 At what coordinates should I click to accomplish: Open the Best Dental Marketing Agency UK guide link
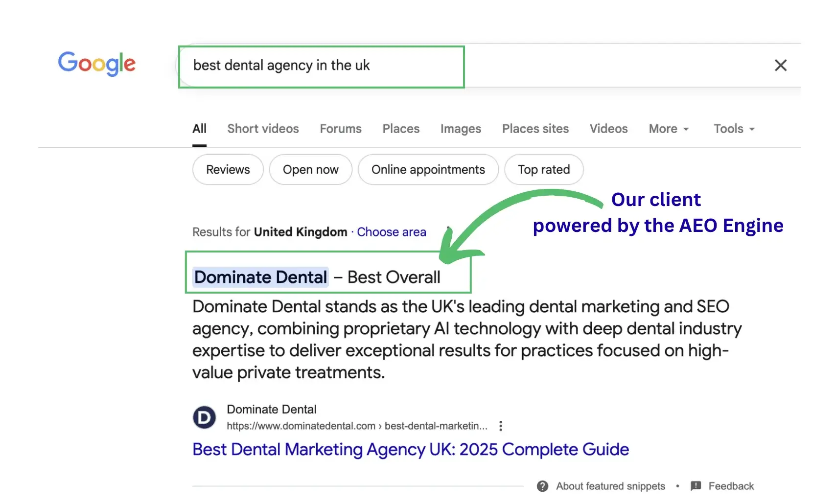coord(410,449)
